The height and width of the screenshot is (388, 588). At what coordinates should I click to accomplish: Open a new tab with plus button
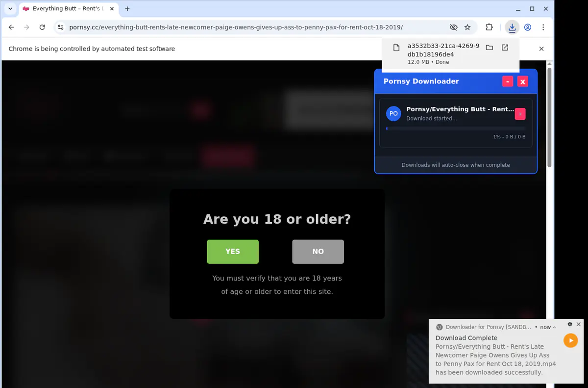click(127, 9)
